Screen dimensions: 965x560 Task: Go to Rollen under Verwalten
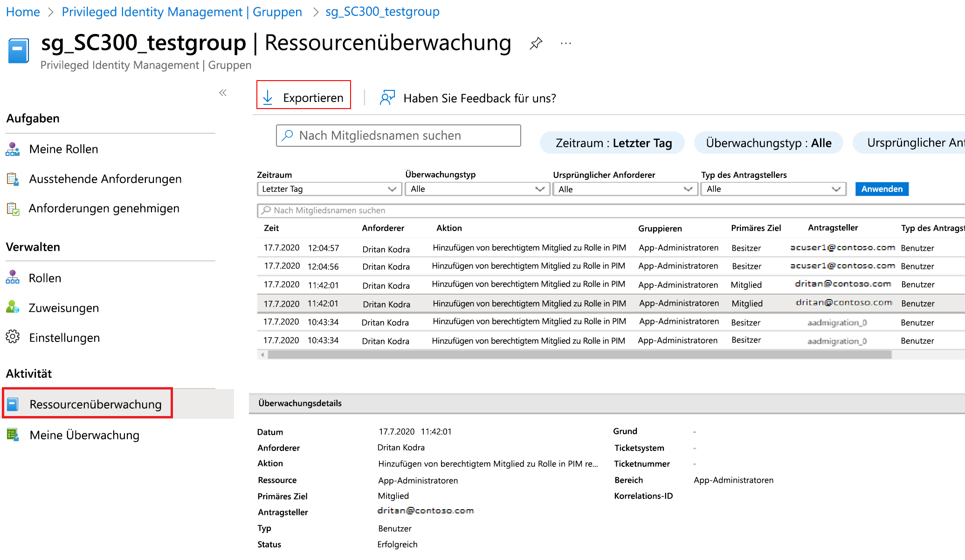coord(45,278)
